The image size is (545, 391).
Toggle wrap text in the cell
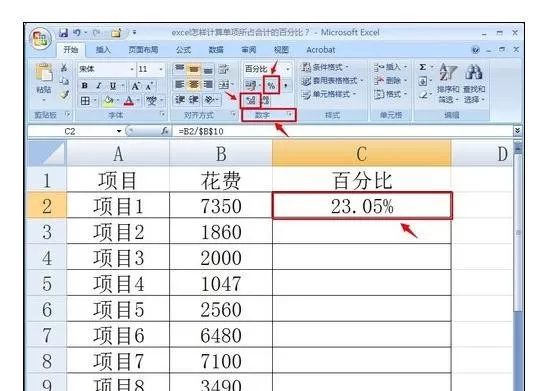pos(223,69)
